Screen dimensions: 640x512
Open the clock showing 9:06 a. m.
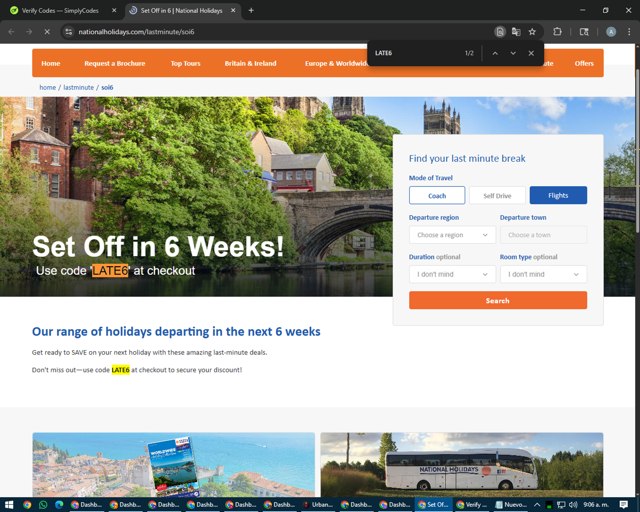click(x=596, y=505)
